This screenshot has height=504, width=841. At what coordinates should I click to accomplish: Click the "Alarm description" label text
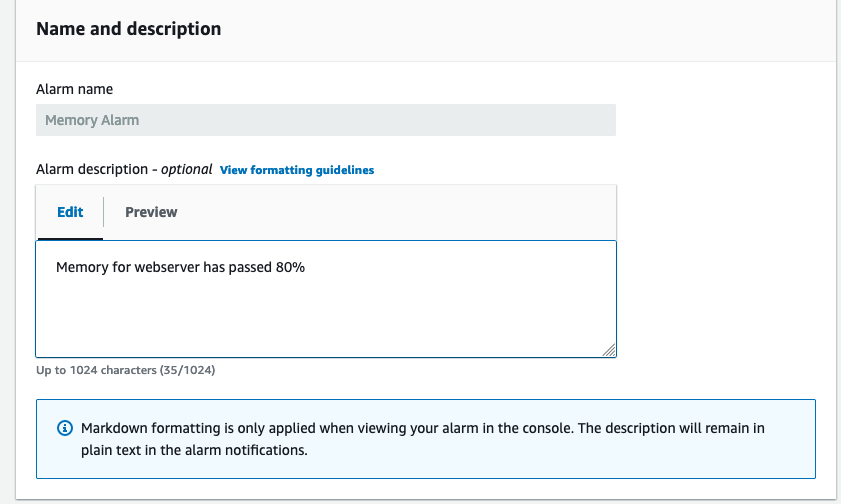coord(92,169)
